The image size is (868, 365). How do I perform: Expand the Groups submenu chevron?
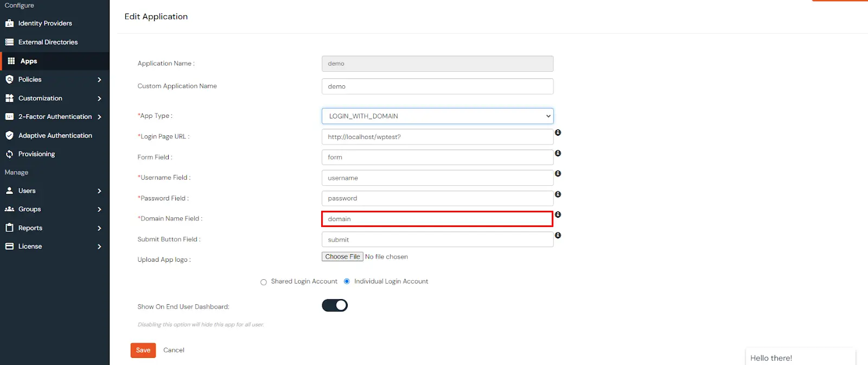click(x=99, y=210)
